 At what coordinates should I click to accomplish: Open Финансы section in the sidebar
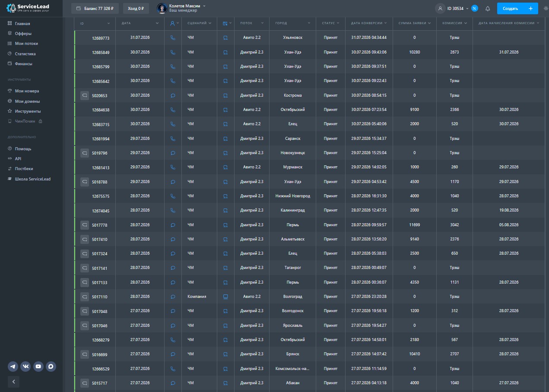23,64
